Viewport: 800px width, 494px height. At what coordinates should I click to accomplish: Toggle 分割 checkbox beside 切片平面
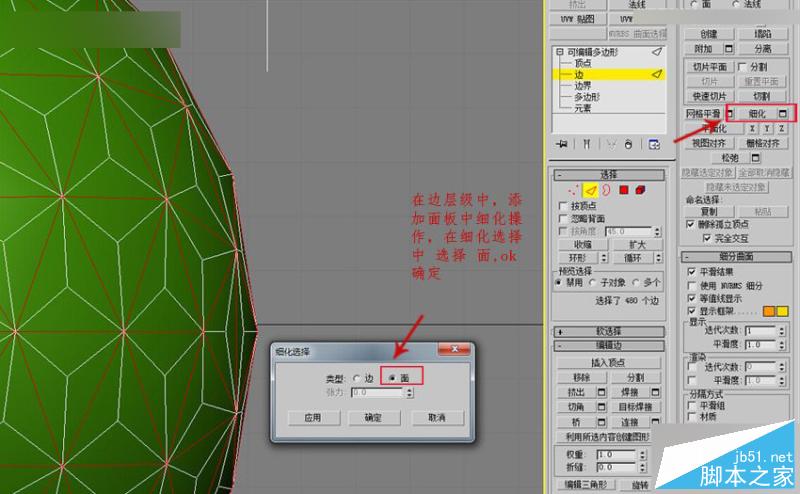pos(742,67)
